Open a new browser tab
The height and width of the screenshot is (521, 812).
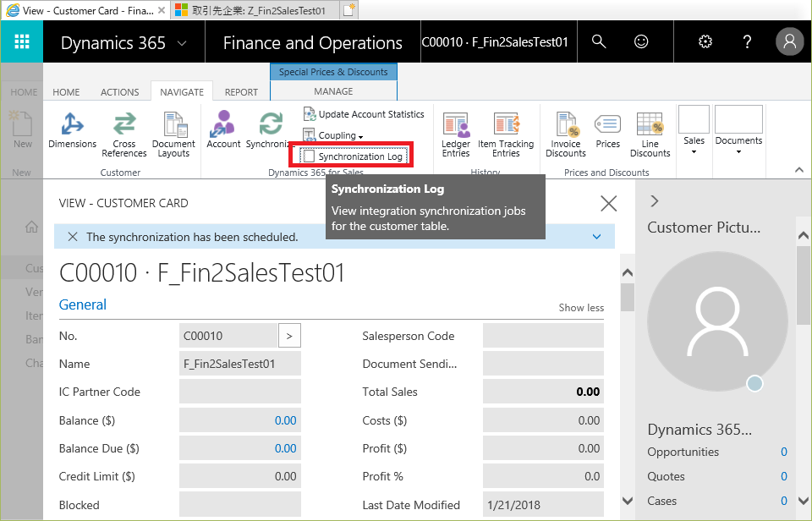[x=349, y=10]
